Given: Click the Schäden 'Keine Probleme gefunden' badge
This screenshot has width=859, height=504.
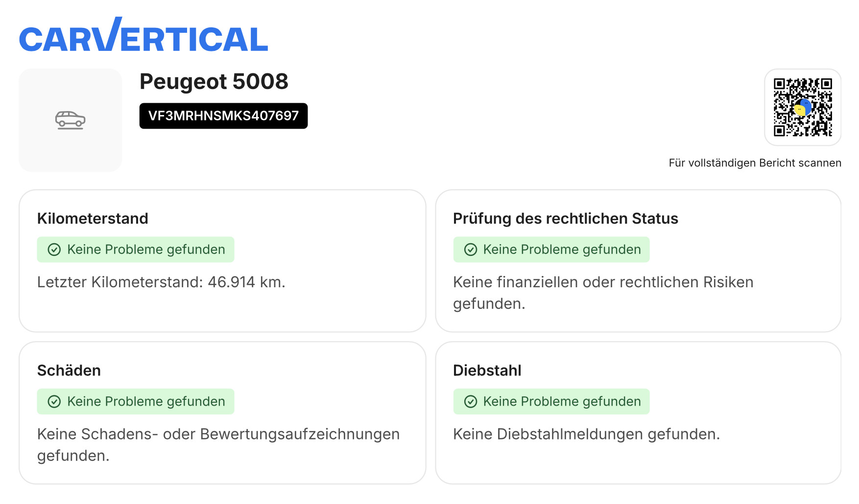Looking at the screenshot, I should pos(136,402).
